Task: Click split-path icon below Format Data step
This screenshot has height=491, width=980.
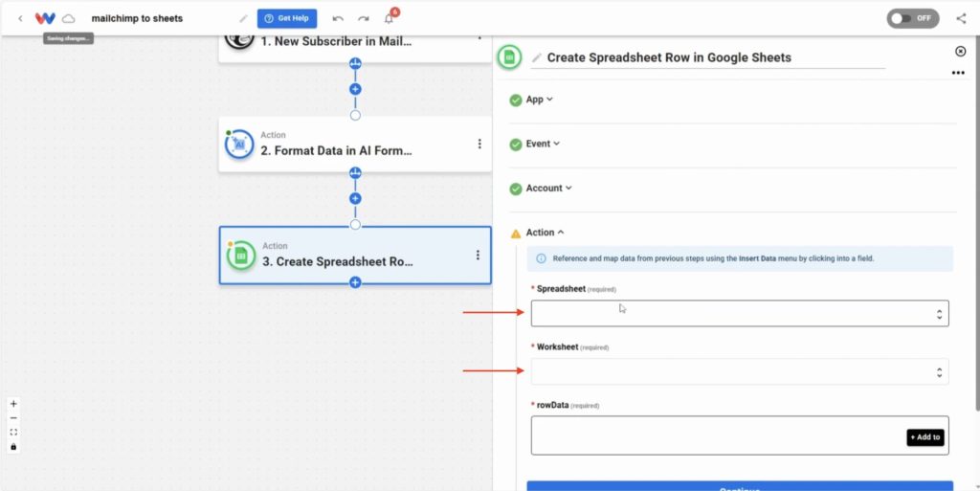Action: pos(355,172)
